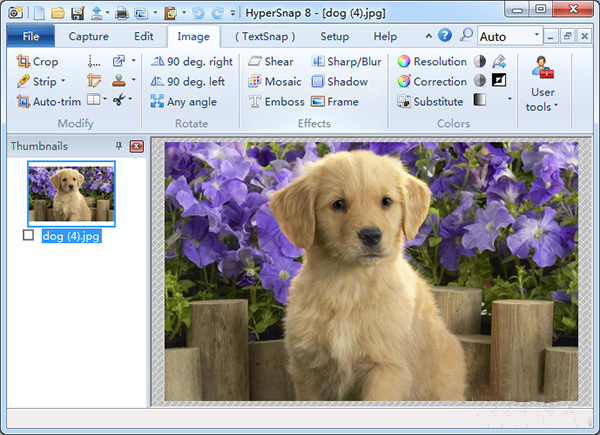Tick the dog (4).jpg checkbox
Viewport: 600px width, 435px height.
pyautogui.click(x=28, y=235)
